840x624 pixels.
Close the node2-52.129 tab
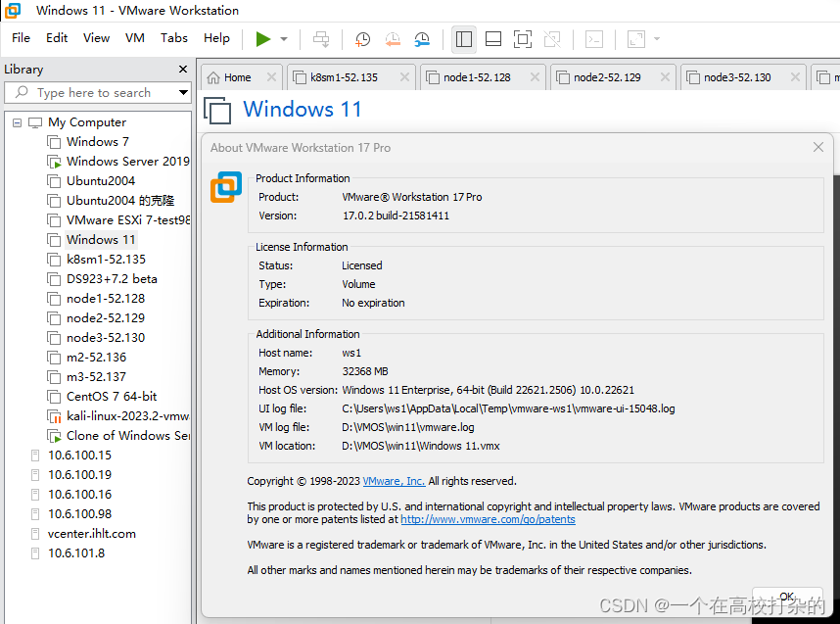665,77
